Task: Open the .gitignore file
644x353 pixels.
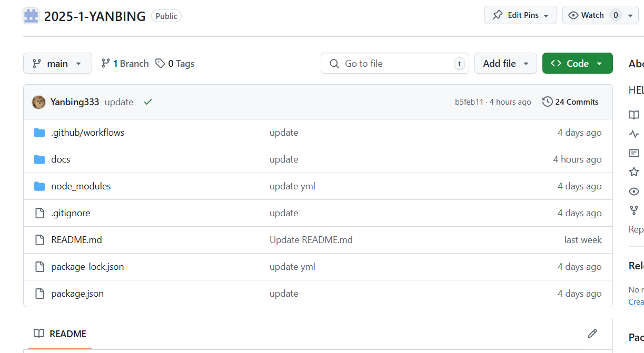Action: 71,213
